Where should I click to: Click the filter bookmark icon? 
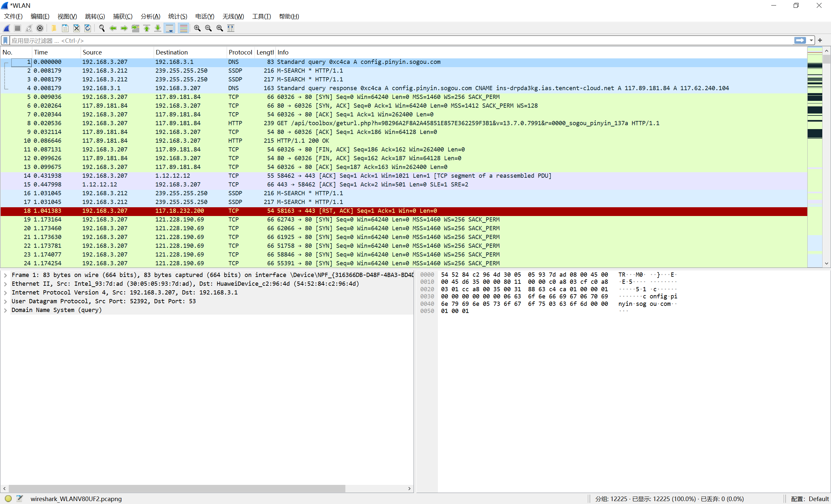(6, 41)
